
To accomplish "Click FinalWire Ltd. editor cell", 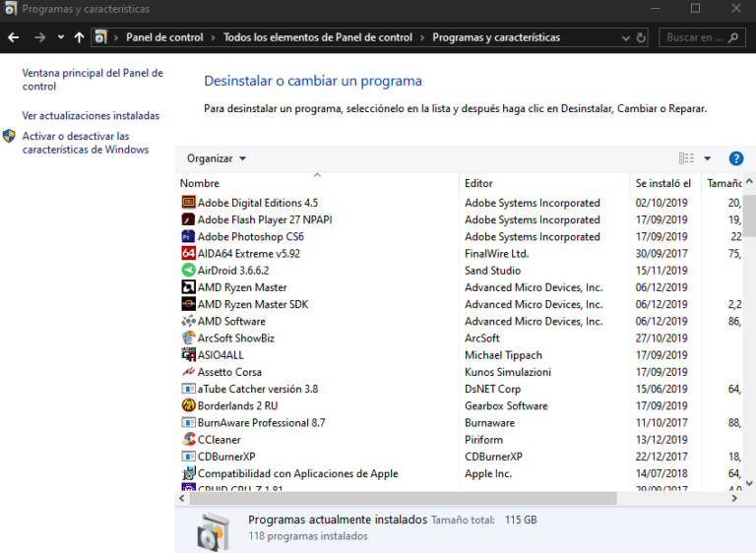I will pyautogui.click(x=496, y=253).
